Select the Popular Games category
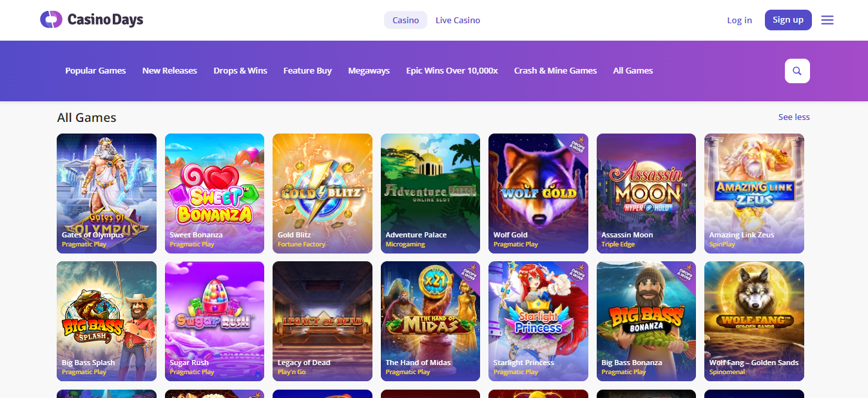 pos(95,71)
